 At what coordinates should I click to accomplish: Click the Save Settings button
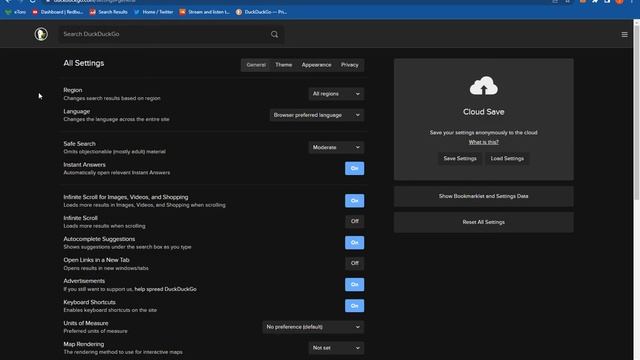pyautogui.click(x=460, y=158)
